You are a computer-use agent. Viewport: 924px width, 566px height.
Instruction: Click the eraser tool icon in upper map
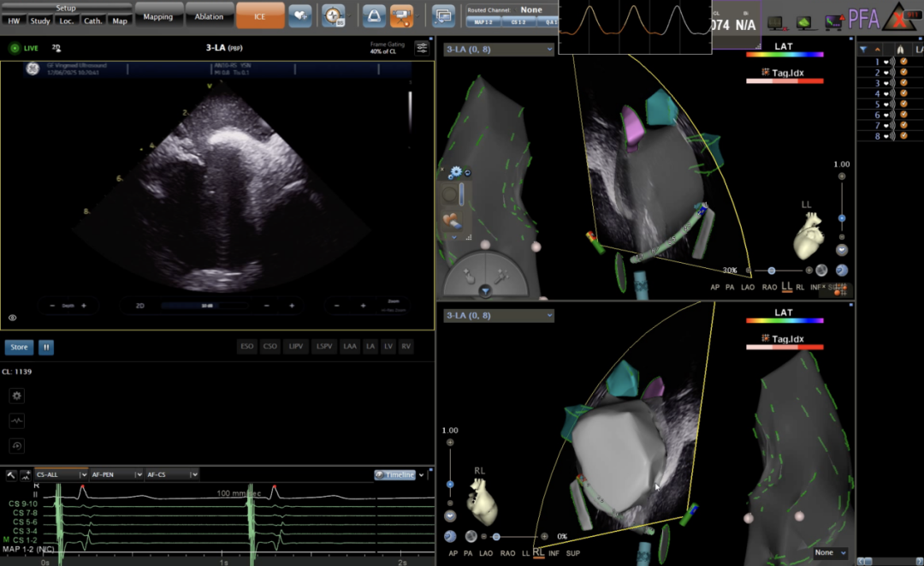point(452,221)
